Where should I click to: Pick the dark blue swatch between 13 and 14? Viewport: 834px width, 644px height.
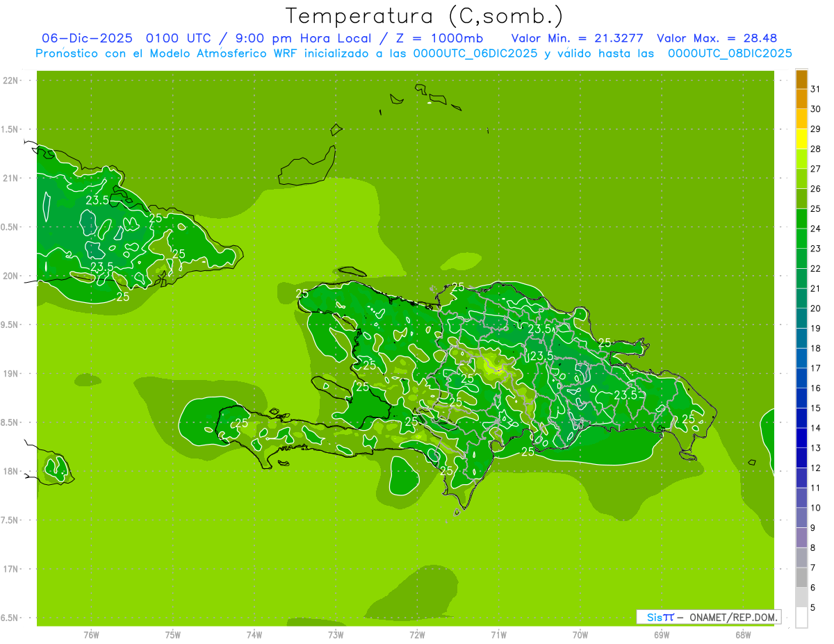(x=801, y=438)
